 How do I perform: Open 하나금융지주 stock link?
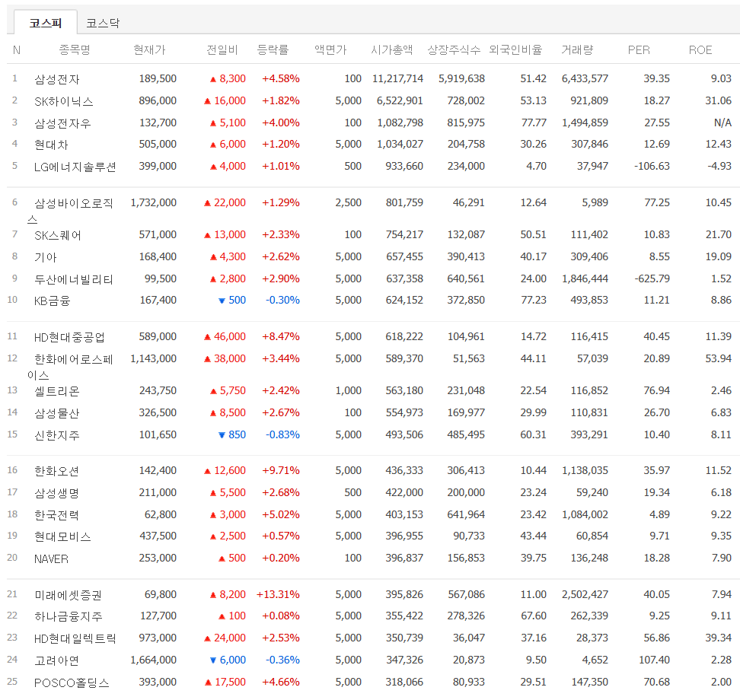tap(68, 616)
